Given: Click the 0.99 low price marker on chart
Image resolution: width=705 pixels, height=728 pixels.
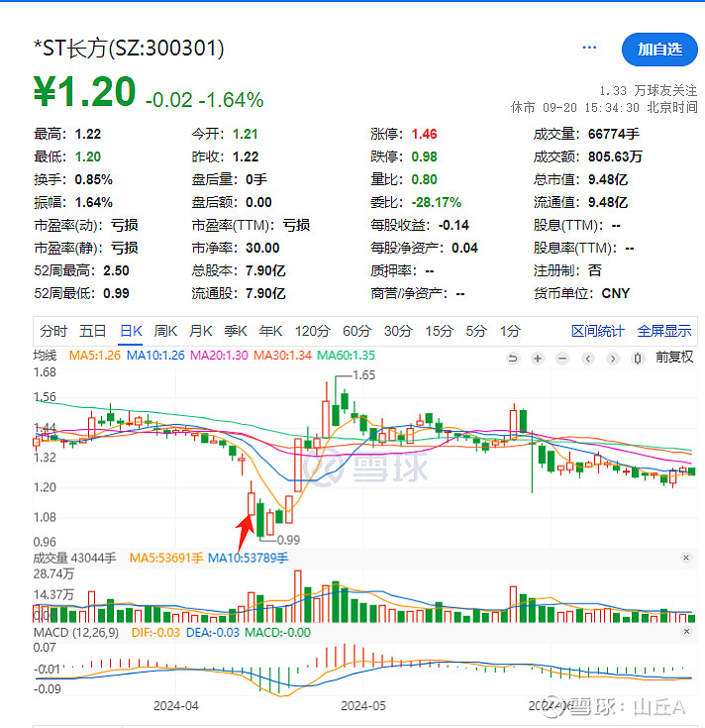Looking at the screenshot, I should [x=288, y=540].
